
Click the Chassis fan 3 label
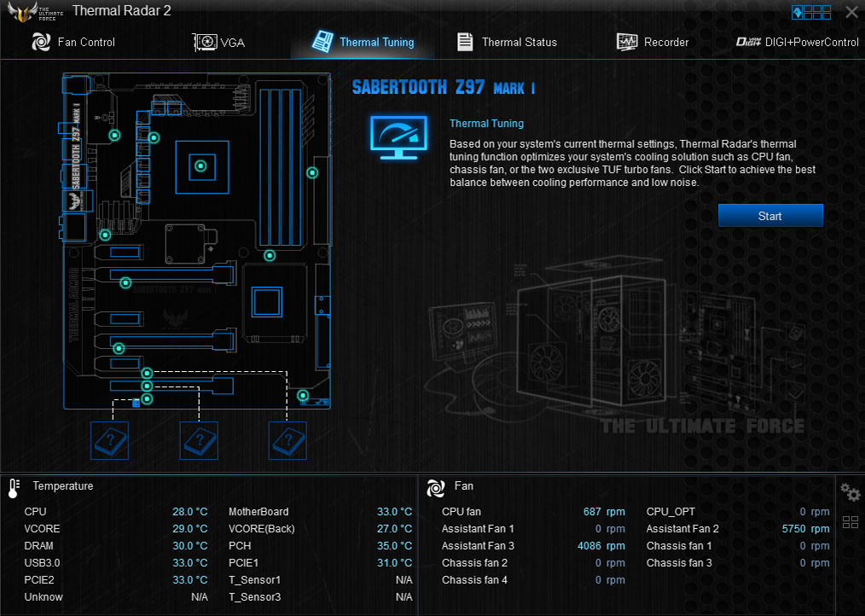point(679,563)
